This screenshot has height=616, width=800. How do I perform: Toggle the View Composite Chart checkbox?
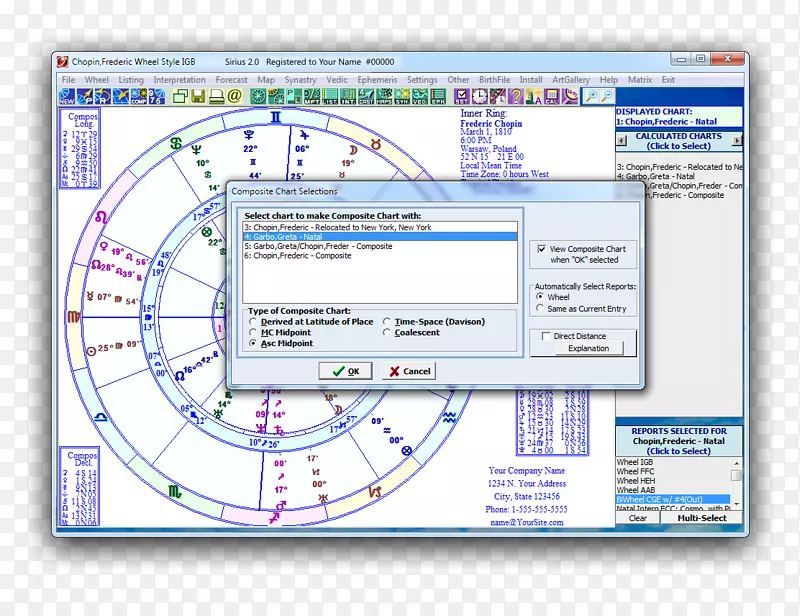click(542, 249)
